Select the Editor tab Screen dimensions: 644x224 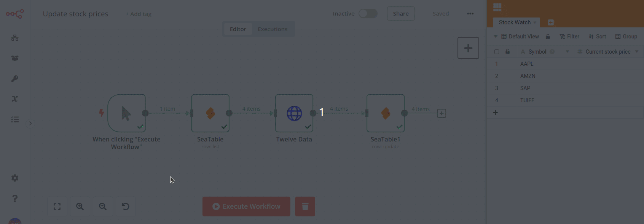(238, 29)
